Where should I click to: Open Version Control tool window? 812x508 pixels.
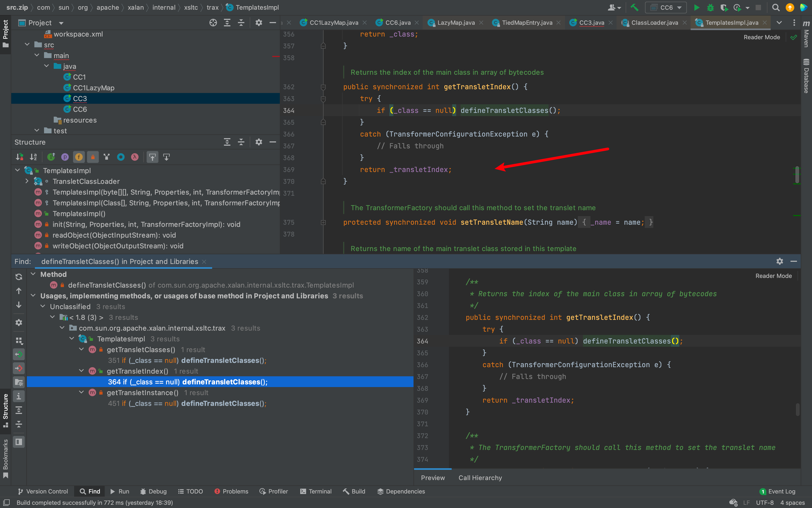43,491
